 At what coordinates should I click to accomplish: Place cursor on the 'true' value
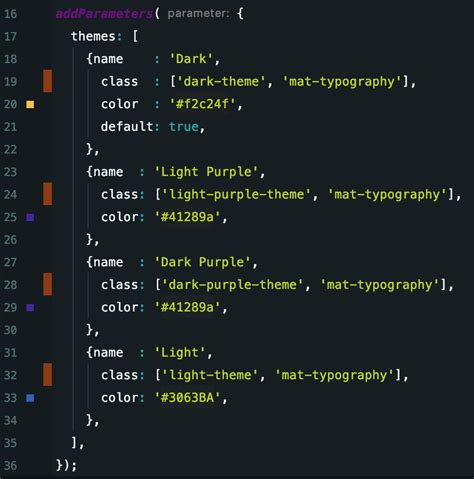184,127
